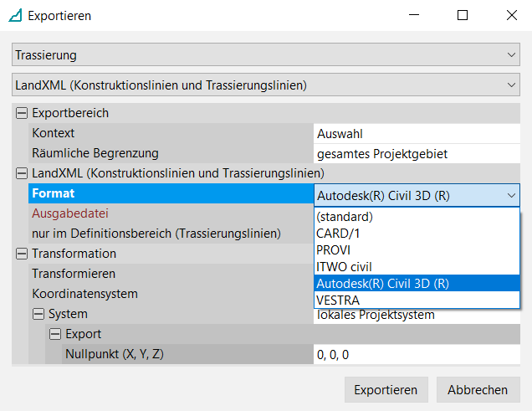Open the LandXML export type dropdown
The height and width of the screenshot is (411, 532).
coord(266,85)
